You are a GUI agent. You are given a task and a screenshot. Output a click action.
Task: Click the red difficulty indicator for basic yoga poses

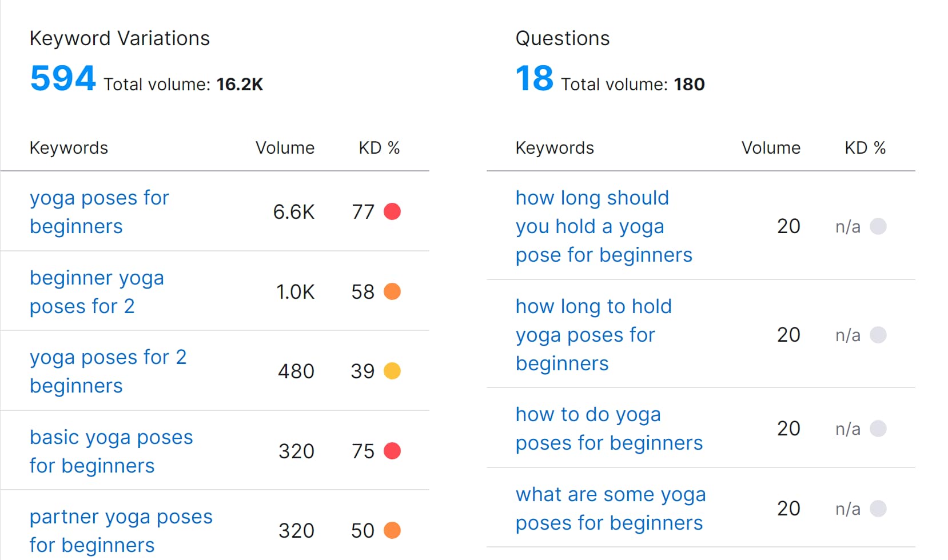(x=392, y=451)
